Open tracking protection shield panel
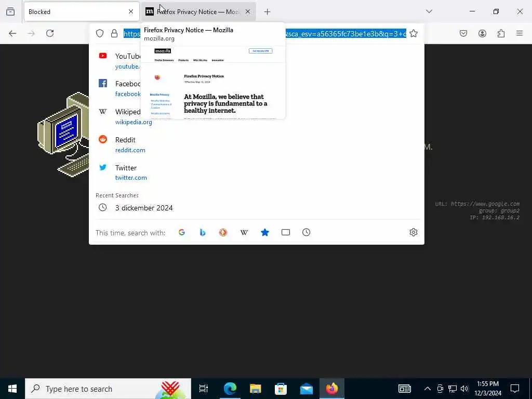The height and width of the screenshot is (399, 532). click(100, 33)
